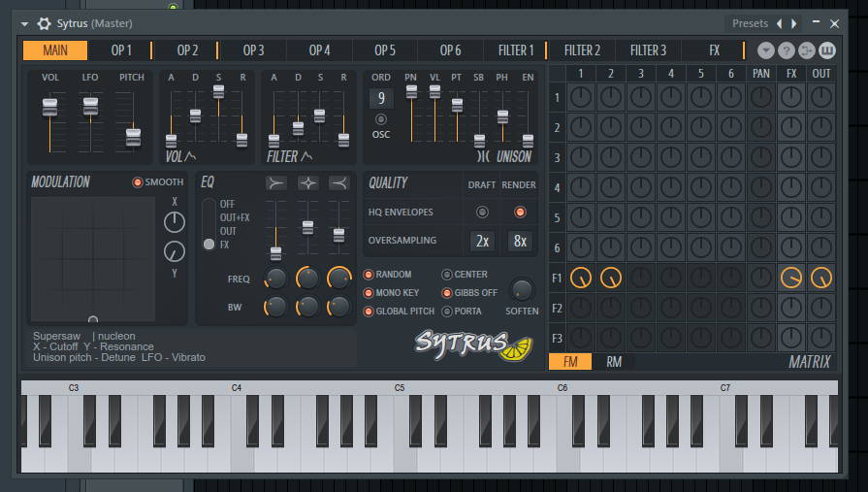Adjust the main PITCH slider
Image resolution: width=868 pixels, height=492 pixels.
133,137
